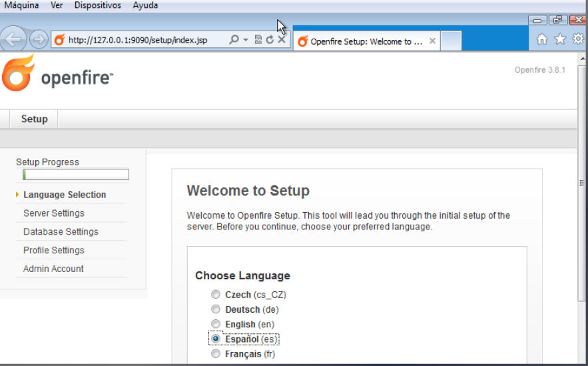Click the browser forward arrow button
The height and width of the screenshot is (366, 588).
[x=39, y=39]
